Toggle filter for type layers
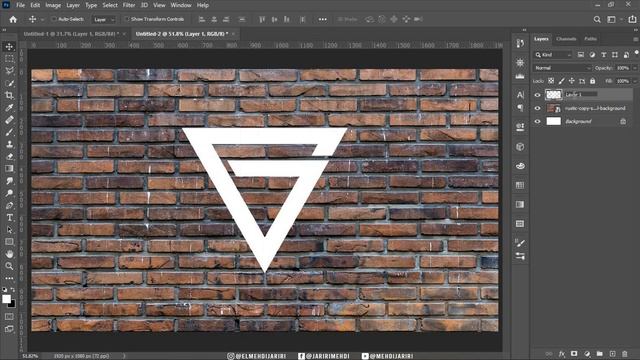The image size is (640, 360). pos(603,55)
